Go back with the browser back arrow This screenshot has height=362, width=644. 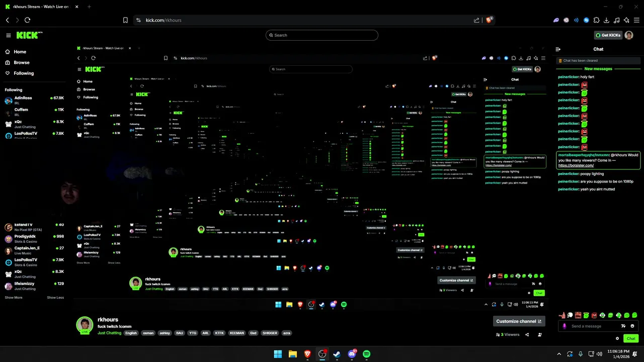[8, 20]
